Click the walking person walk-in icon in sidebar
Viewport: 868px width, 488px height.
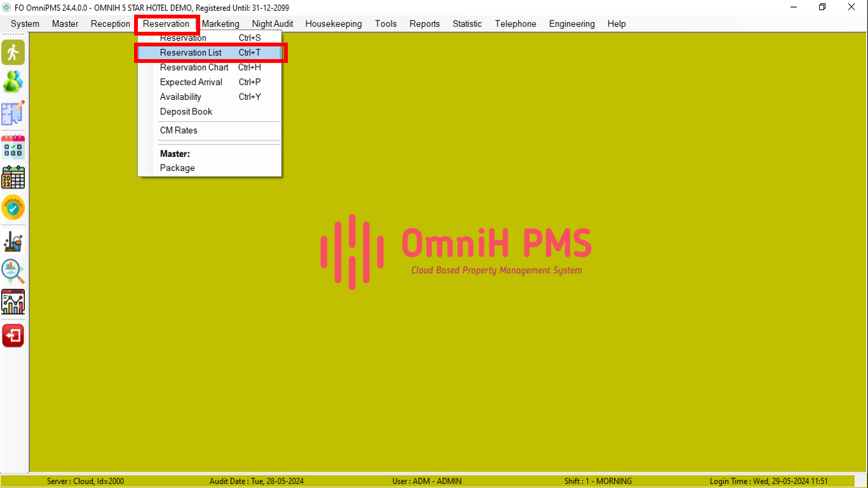coord(13,52)
